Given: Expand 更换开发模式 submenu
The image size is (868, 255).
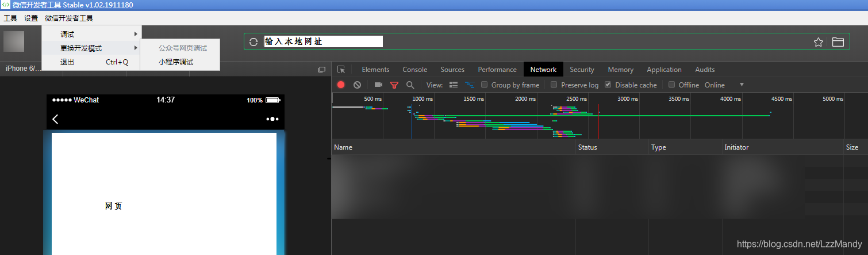Looking at the screenshot, I should [91, 48].
